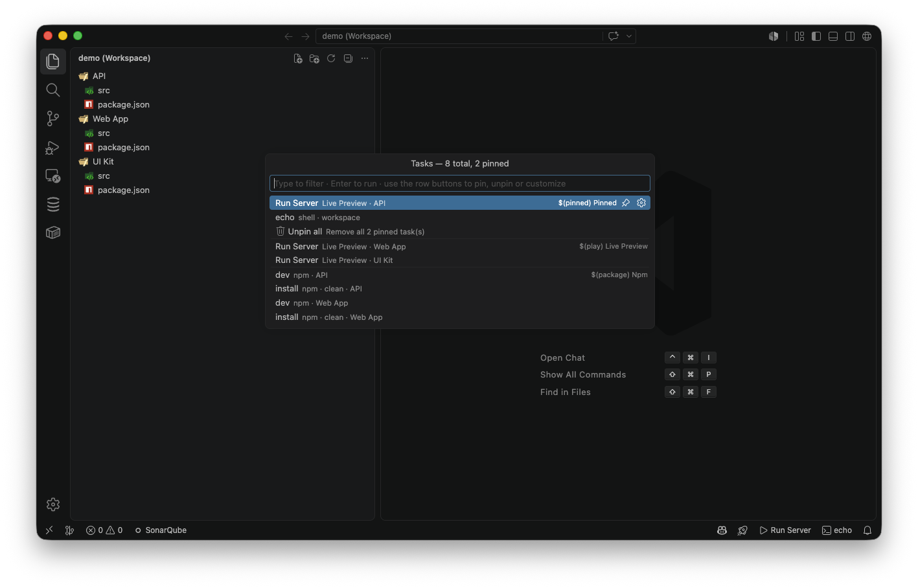Collapse the UI Kit root folder
This screenshot has height=588, width=918.
pyautogui.click(x=222, y=161)
